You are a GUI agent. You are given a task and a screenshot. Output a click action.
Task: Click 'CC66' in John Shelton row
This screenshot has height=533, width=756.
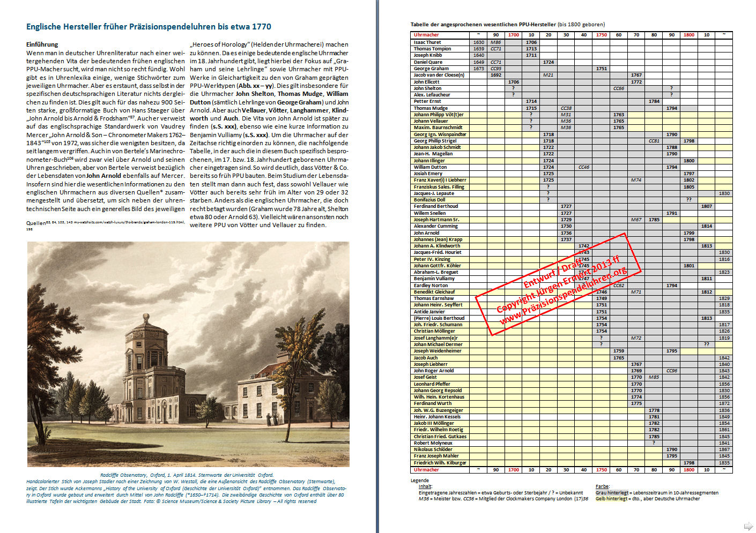[619, 88]
